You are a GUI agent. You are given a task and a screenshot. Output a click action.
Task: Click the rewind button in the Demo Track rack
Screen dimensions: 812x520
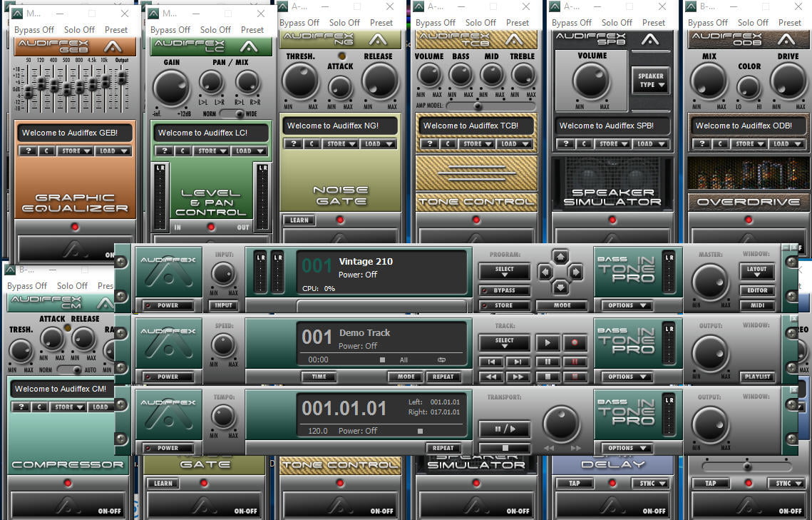[491, 377]
